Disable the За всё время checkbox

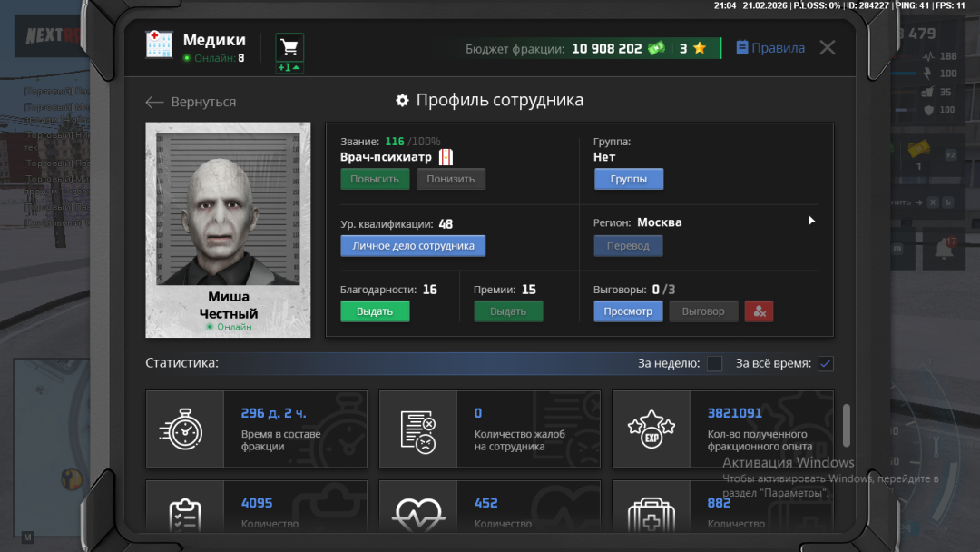pyautogui.click(x=825, y=363)
